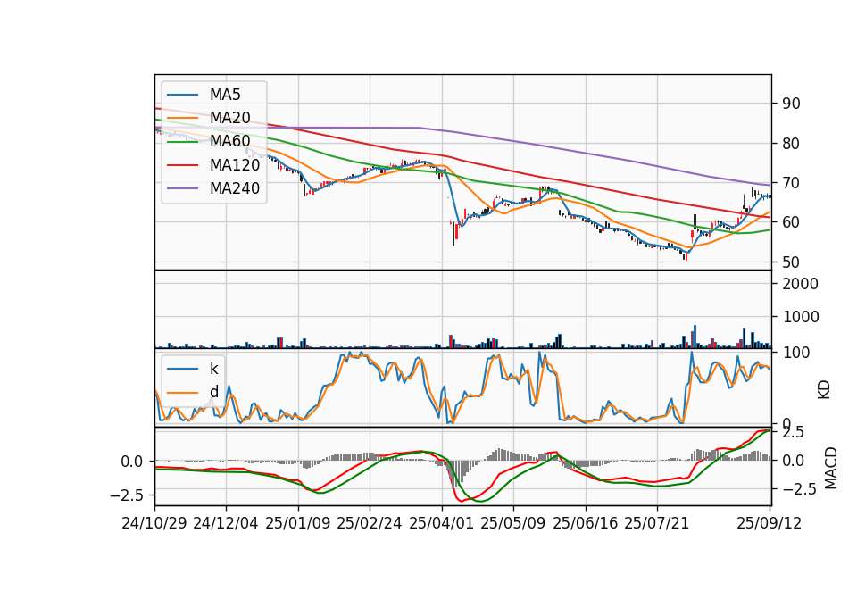Click the left MACD axis value 0.0
The width and height of the screenshot is (857, 616).
[132, 462]
